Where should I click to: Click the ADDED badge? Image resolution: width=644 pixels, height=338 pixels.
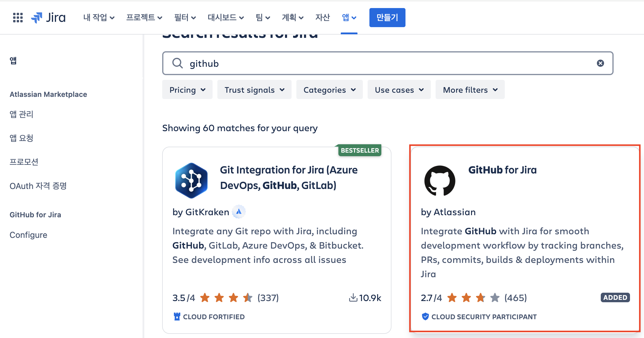click(x=615, y=297)
